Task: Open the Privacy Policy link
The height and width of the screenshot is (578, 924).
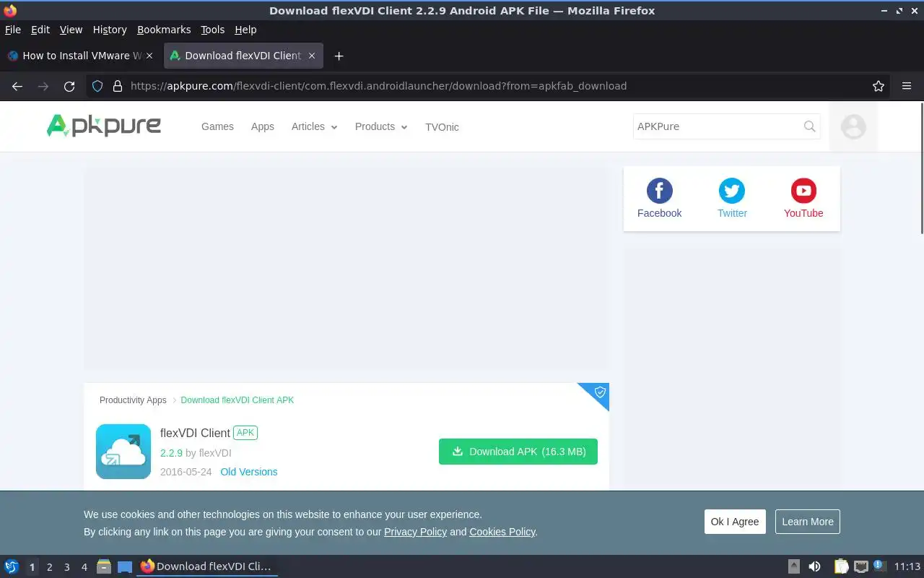Action: click(416, 532)
